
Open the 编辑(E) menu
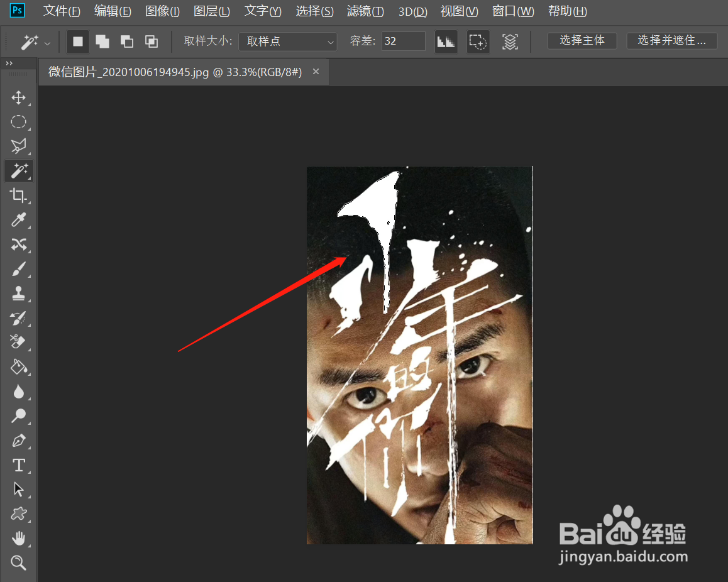pyautogui.click(x=113, y=11)
